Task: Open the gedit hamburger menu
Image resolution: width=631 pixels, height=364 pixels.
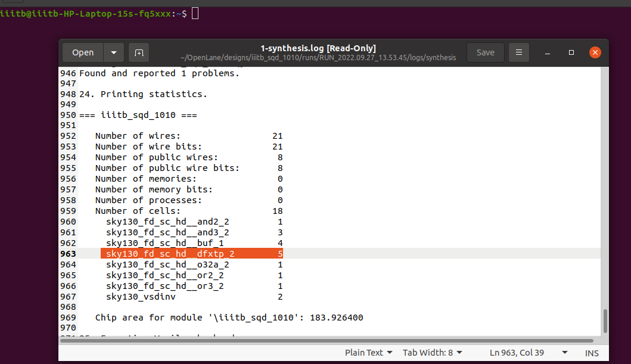Action: 519,52
